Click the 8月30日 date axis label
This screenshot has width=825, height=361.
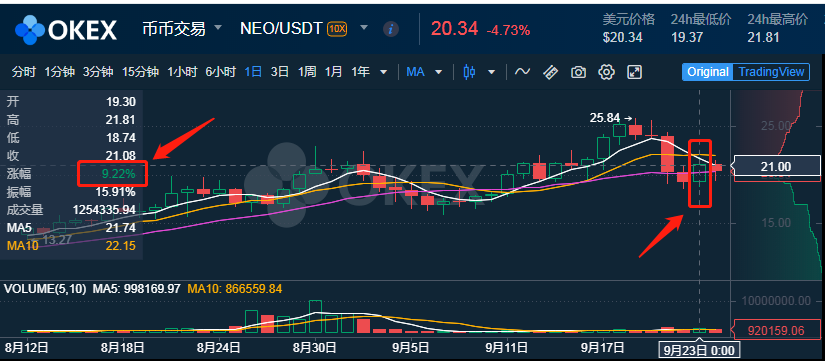[315, 348]
